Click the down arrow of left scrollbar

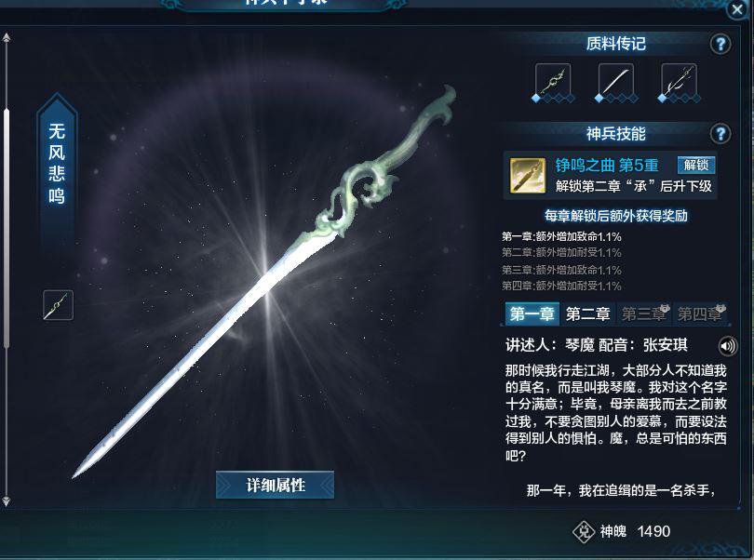click(x=7, y=501)
